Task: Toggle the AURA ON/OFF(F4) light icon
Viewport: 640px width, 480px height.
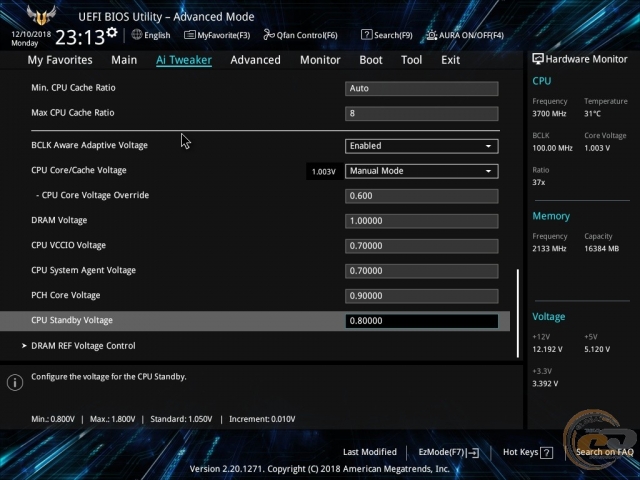Action: 431,35
